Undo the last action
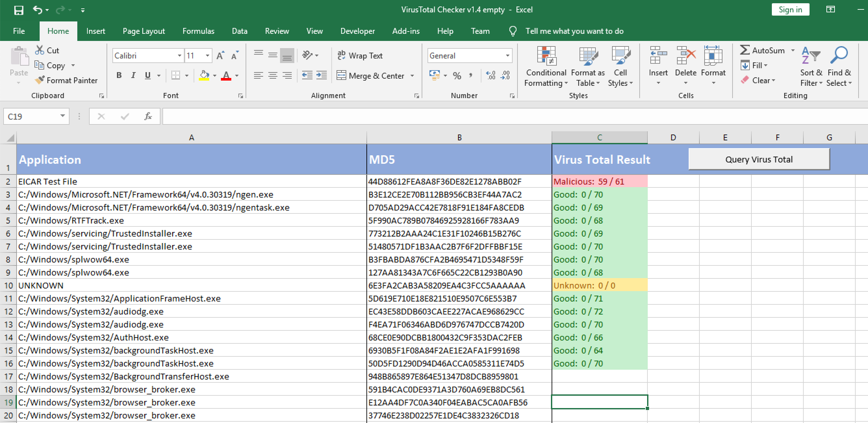 pyautogui.click(x=37, y=10)
